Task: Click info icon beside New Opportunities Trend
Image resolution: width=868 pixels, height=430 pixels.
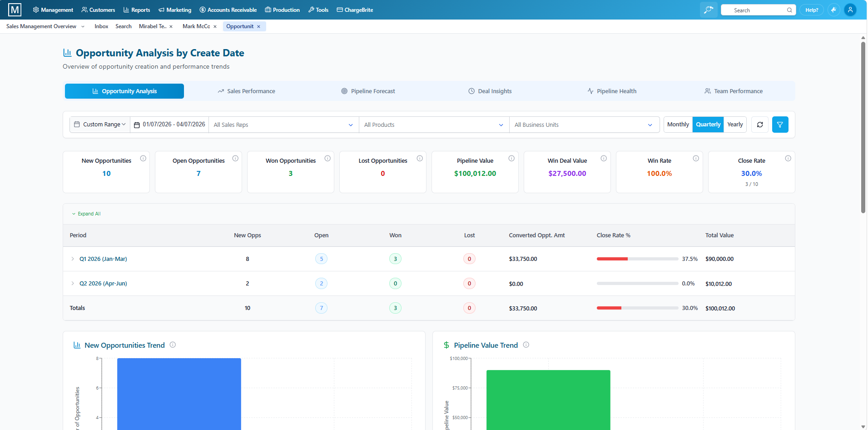Action: pyautogui.click(x=173, y=345)
